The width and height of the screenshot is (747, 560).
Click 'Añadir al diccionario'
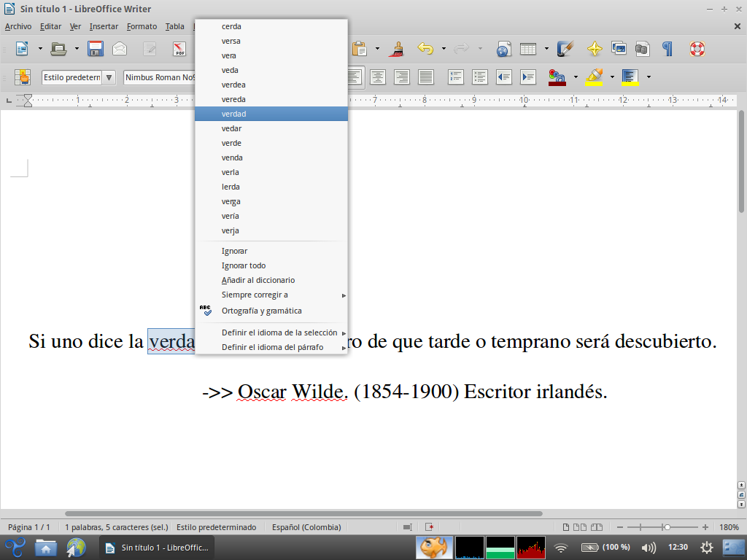click(x=271, y=280)
